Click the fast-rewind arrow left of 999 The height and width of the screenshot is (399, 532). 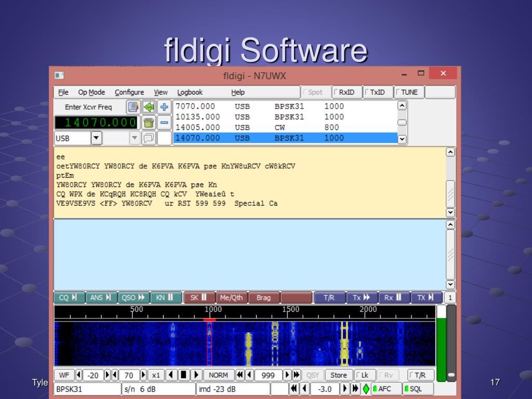(240, 375)
